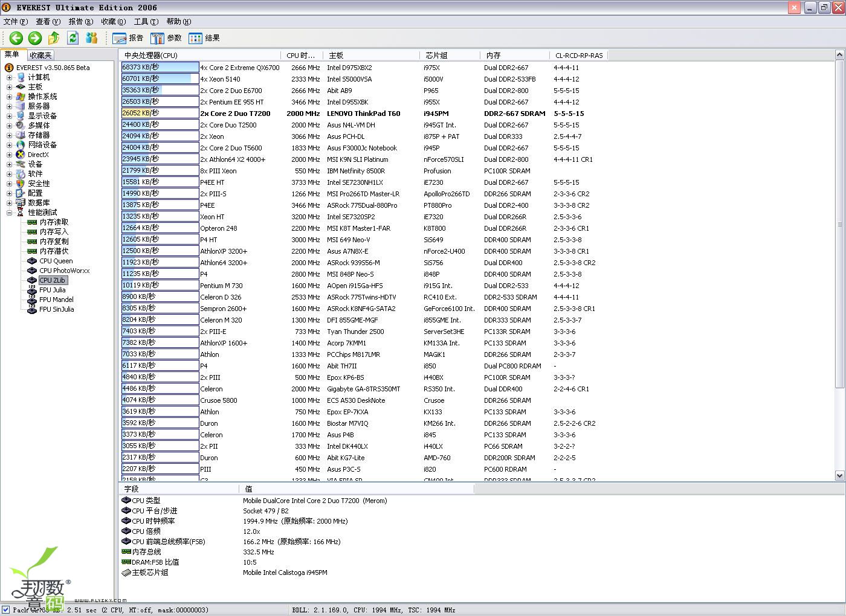Click the 4x Core 2 Extreme QX6700 entry

[x=240, y=68]
